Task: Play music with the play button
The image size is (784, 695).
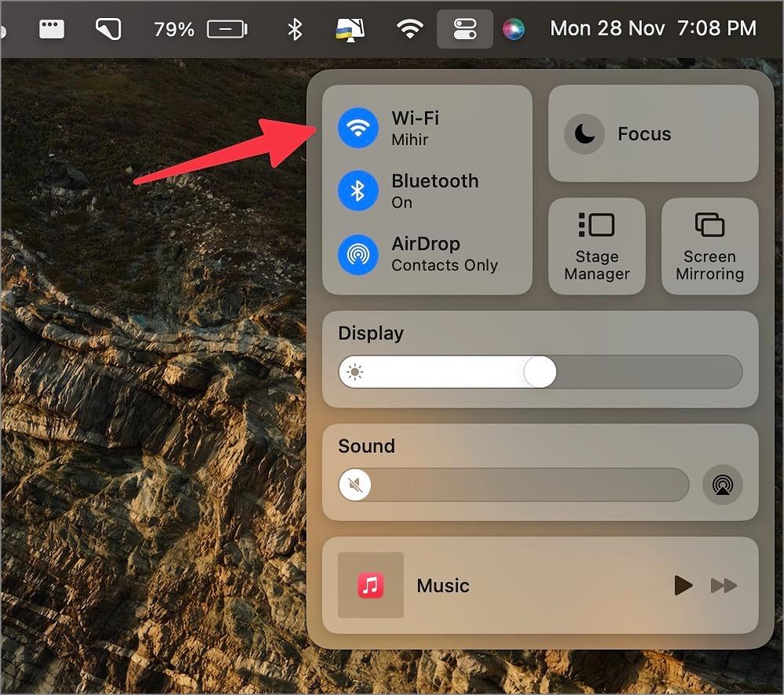Action: coord(683,585)
